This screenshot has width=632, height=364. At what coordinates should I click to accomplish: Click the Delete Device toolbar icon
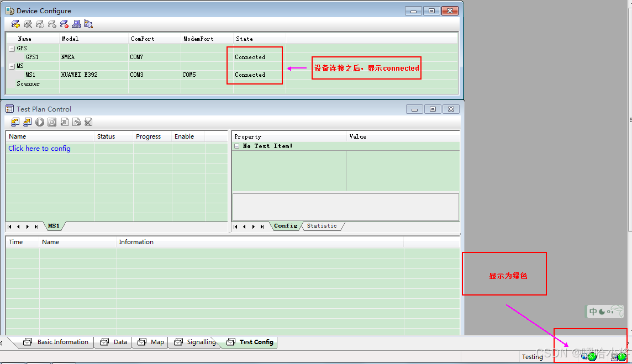point(28,24)
